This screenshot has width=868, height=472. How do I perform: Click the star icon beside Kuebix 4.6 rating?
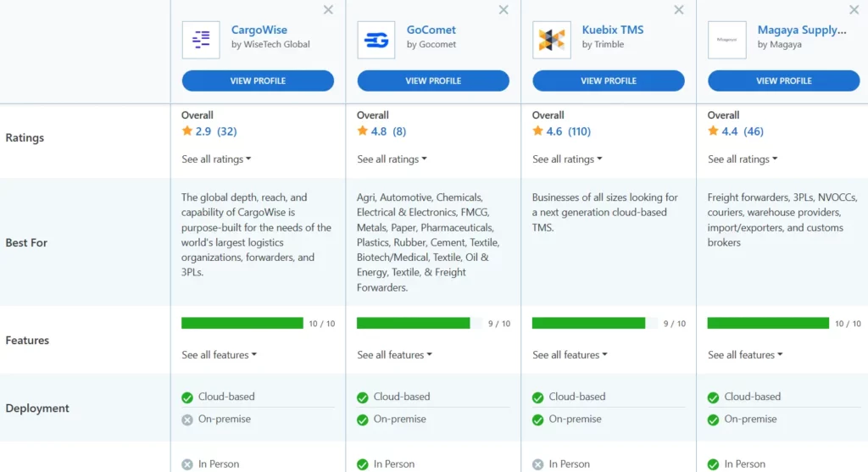click(537, 131)
